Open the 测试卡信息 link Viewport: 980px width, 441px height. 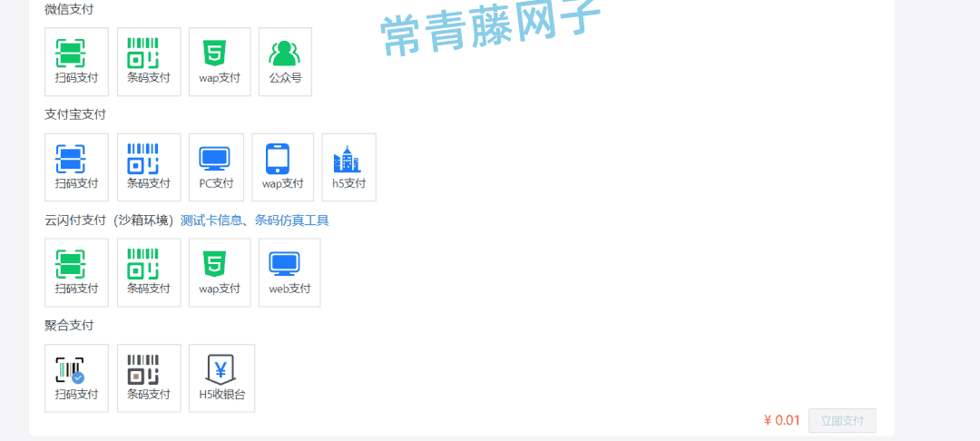[x=211, y=220]
